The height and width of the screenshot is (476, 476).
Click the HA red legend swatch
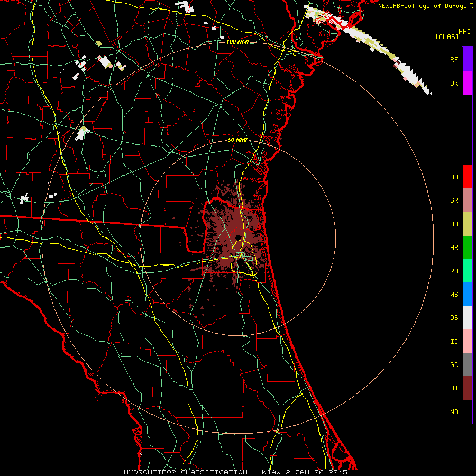click(467, 177)
